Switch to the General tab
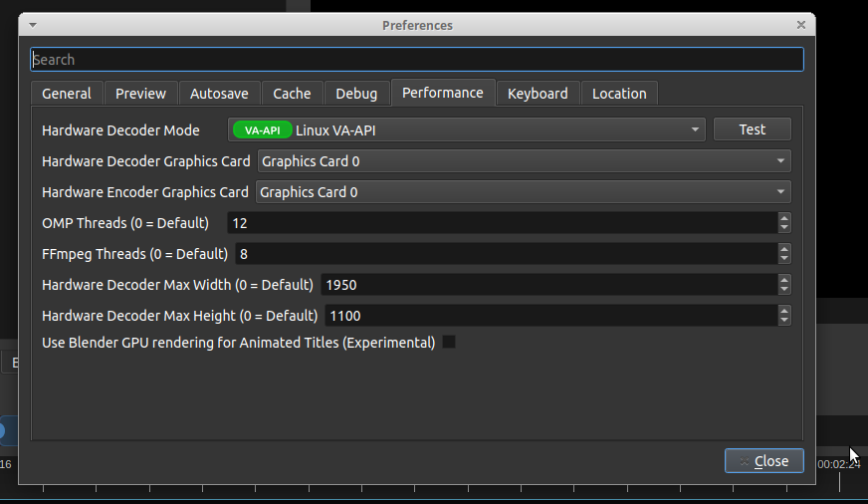Screen dimensions: 868x504 click(67, 94)
